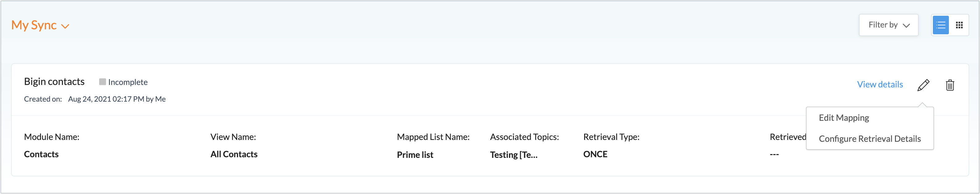Click the pencil edit icon
Image resolution: width=980 pixels, height=194 pixels.
923,85
